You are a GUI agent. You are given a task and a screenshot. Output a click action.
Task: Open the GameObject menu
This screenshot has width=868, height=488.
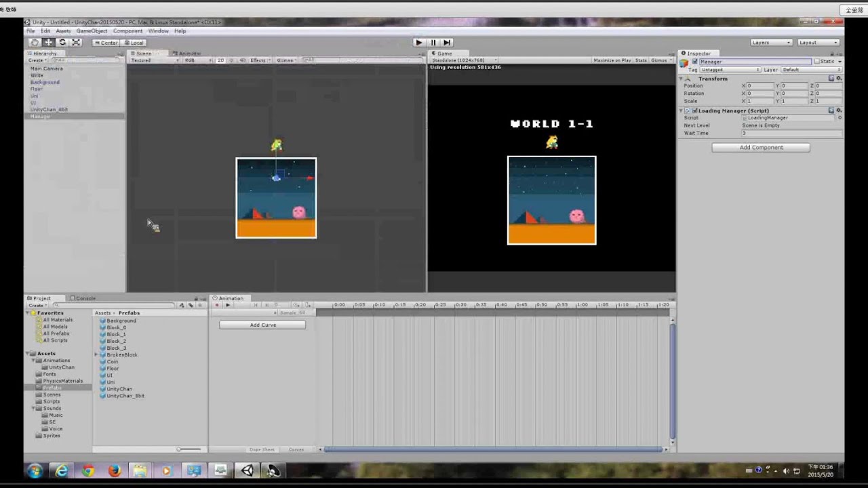92,31
